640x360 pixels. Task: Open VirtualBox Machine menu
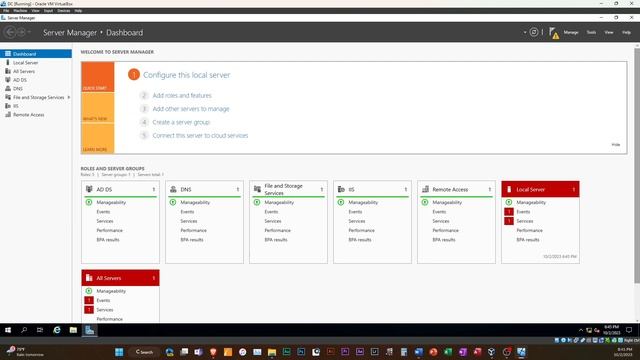(x=20, y=11)
